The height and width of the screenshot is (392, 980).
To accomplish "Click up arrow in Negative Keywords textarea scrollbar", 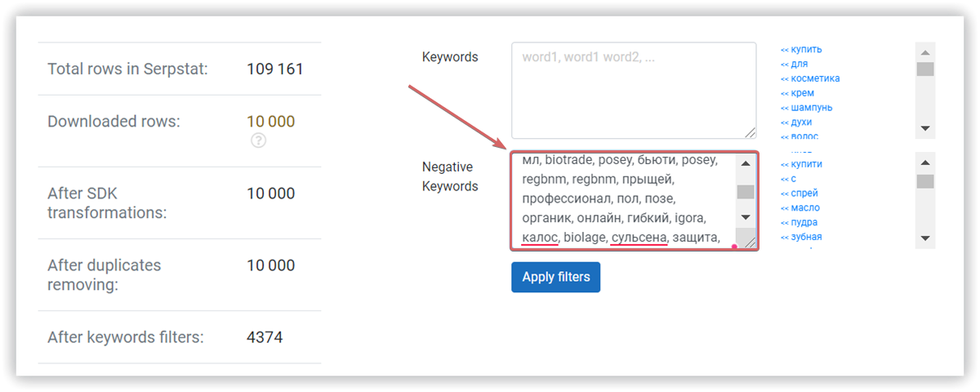I will tap(746, 162).
